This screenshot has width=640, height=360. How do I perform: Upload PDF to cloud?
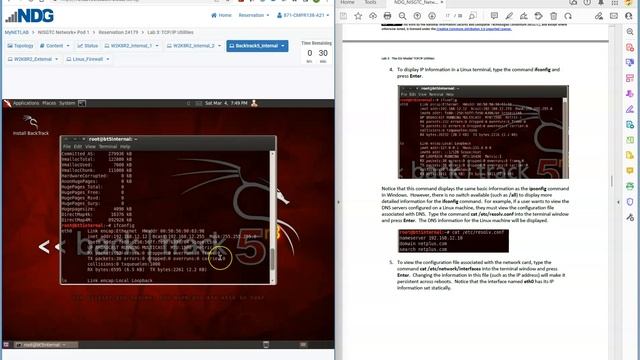click(373, 16)
